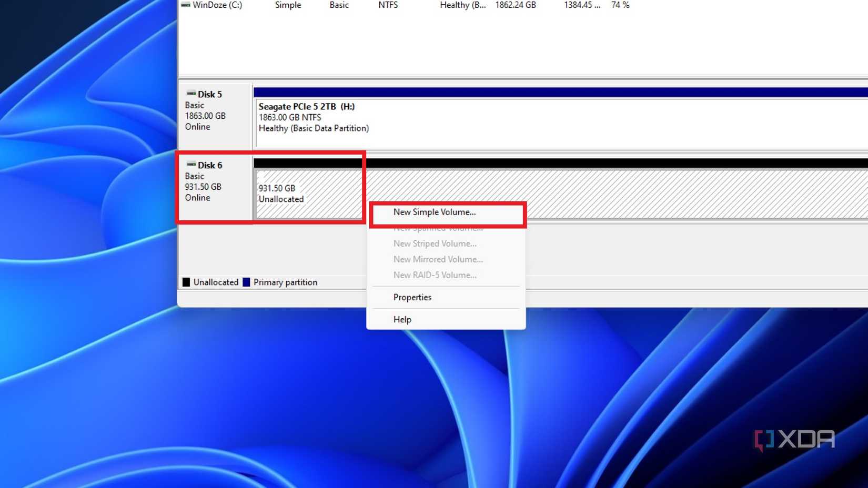Click the Unallocated legend label
This screenshot has width=868, height=488.
(216, 282)
